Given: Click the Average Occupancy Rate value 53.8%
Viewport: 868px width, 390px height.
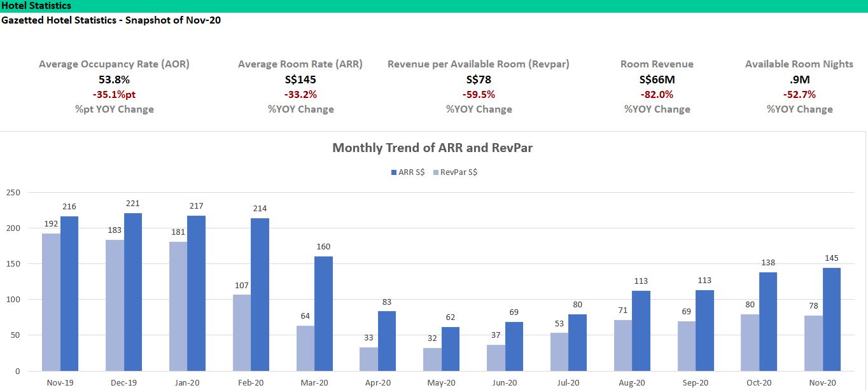Looking at the screenshot, I should (114, 80).
